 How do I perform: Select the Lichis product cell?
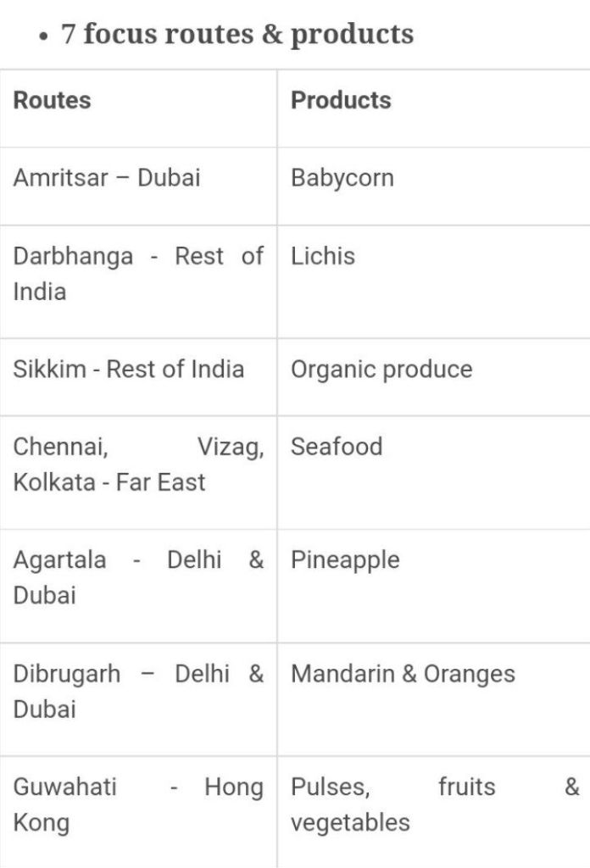tap(323, 256)
